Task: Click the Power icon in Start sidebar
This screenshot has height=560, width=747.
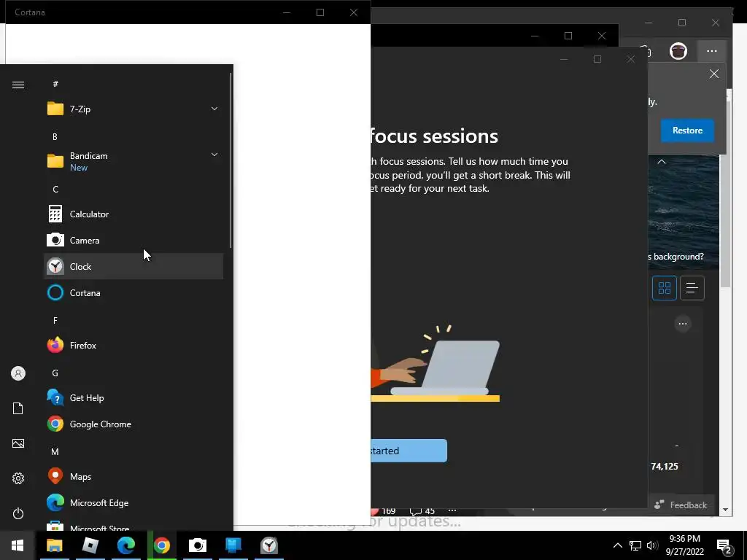Action: pos(18,513)
